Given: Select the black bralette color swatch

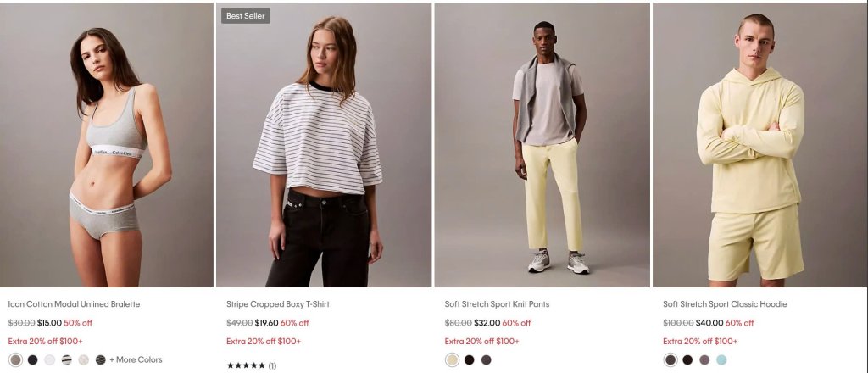Looking at the screenshot, I should point(33,359).
